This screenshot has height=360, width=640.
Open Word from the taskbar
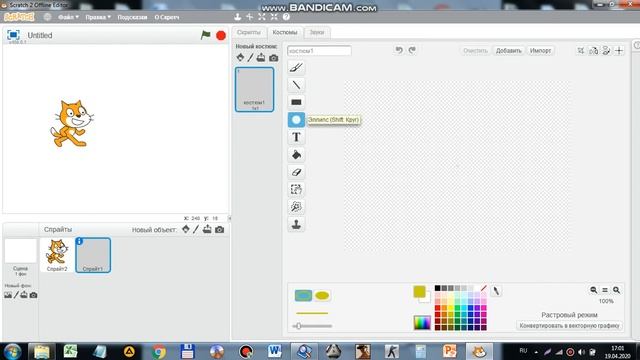[x=274, y=351]
